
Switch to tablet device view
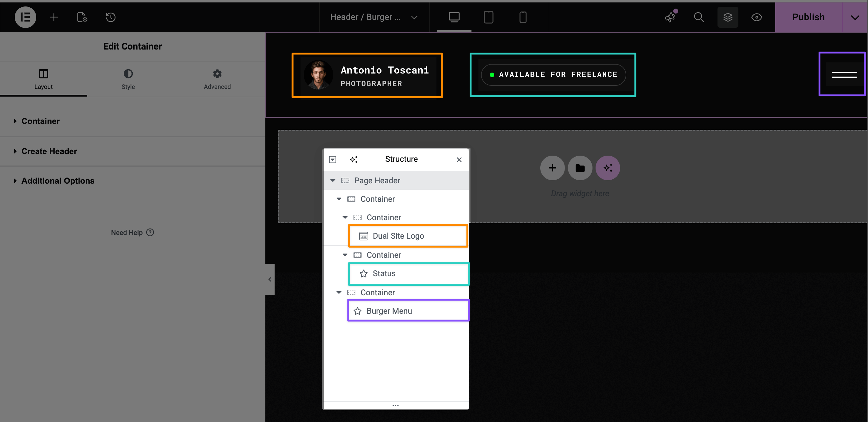tap(488, 17)
